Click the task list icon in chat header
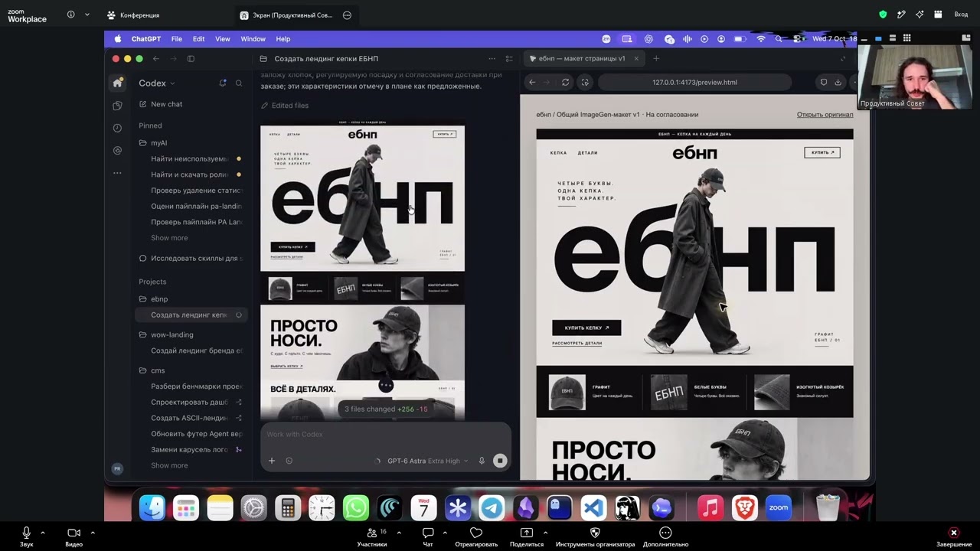This screenshot has height=551, width=980. coord(509,59)
